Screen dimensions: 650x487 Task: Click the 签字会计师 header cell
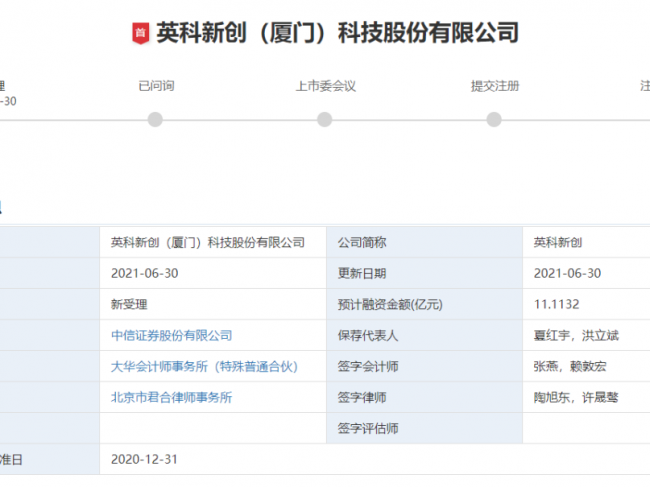pyautogui.click(x=424, y=366)
